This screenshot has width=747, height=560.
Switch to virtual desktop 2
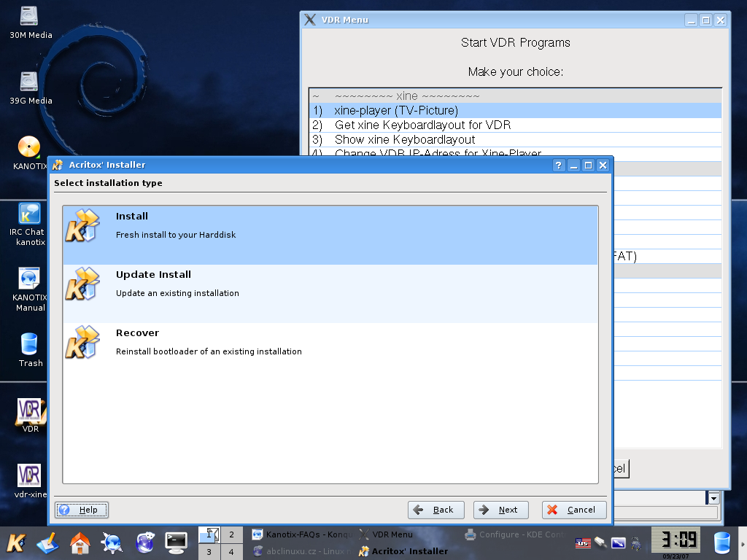pyautogui.click(x=231, y=534)
